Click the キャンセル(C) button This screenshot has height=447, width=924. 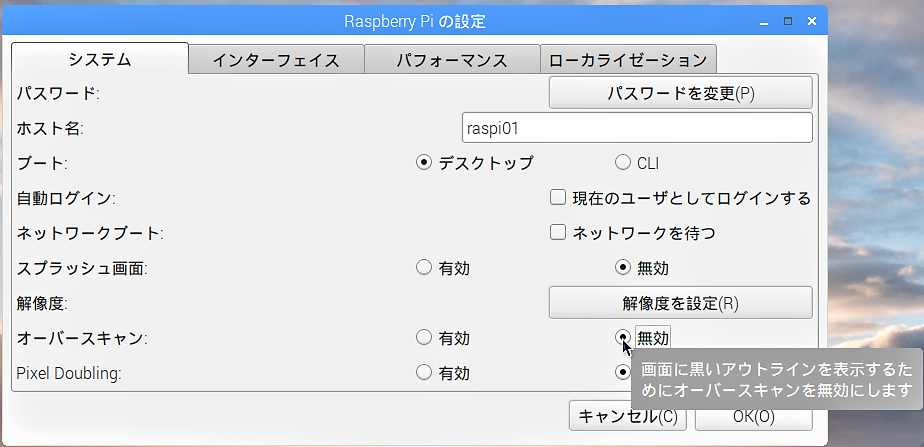tap(628, 416)
